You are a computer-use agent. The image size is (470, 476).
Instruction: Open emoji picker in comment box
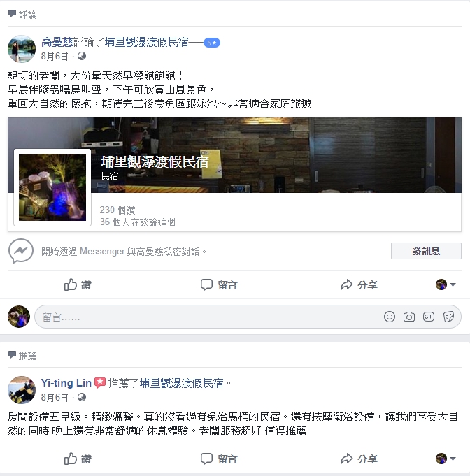click(389, 317)
